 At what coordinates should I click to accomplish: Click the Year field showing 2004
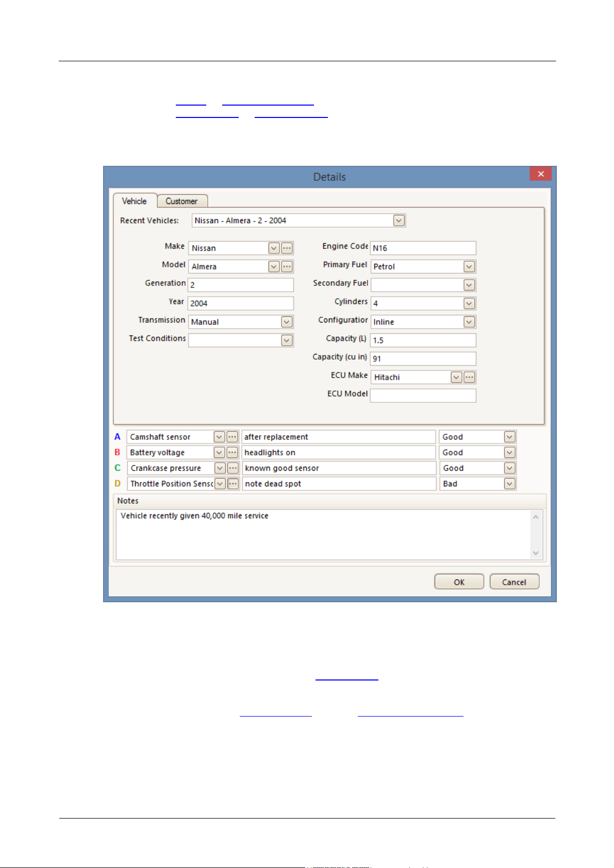pyautogui.click(x=241, y=303)
